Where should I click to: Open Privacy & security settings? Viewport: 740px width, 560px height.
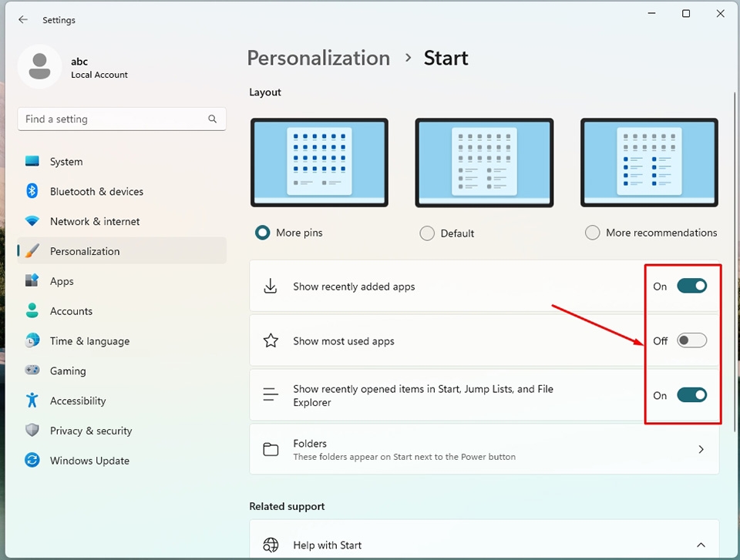click(122, 431)
